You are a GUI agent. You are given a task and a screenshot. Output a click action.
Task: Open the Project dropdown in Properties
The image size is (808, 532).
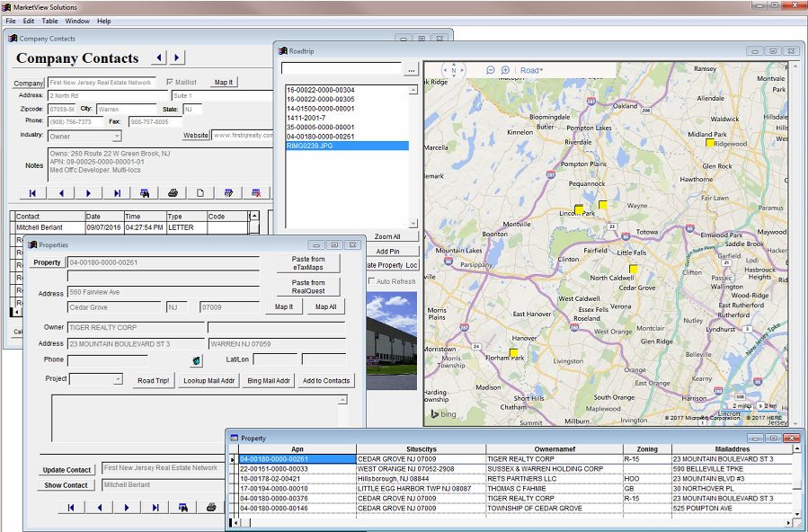118,379
